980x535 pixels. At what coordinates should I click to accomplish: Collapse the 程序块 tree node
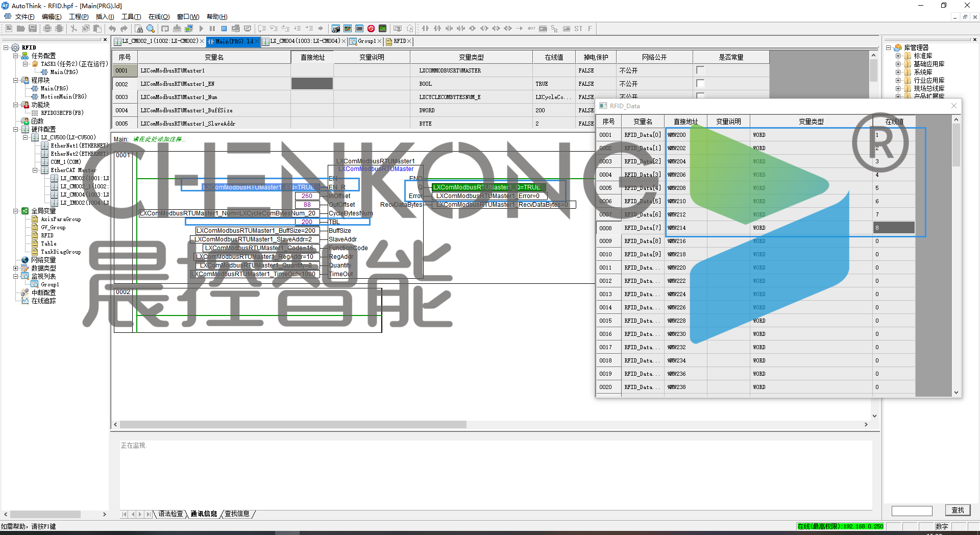coord(16,80)
